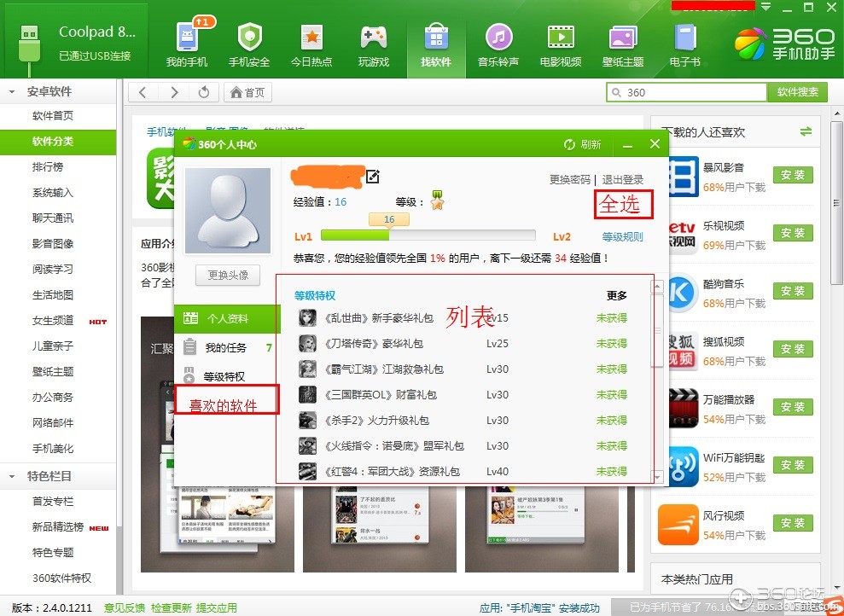Viewport: 844px width, 616px height.
Task: Open the 等级规则 link
Action: pyautogui.click(x=622, y=236)
